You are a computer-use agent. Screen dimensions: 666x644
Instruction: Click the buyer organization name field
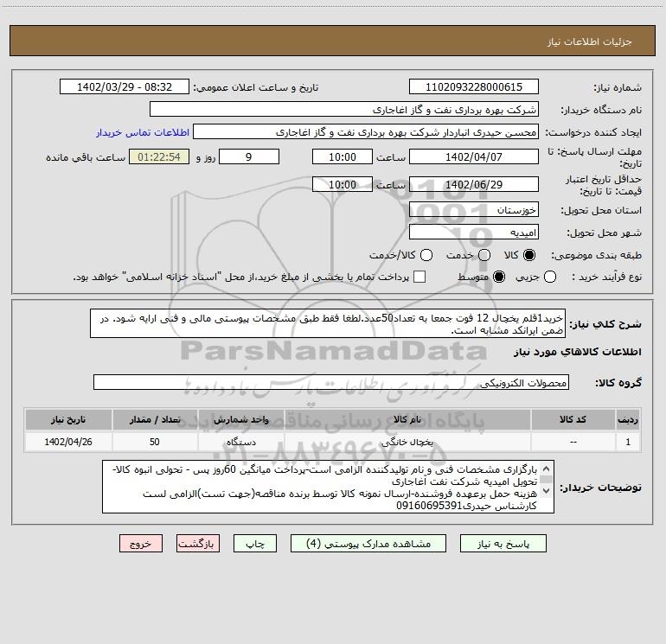pyautogui.click(x=344, y=109)
